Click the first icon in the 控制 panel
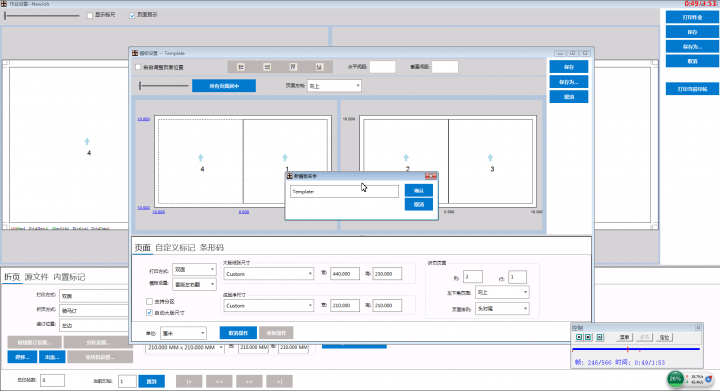 point(579,337)
